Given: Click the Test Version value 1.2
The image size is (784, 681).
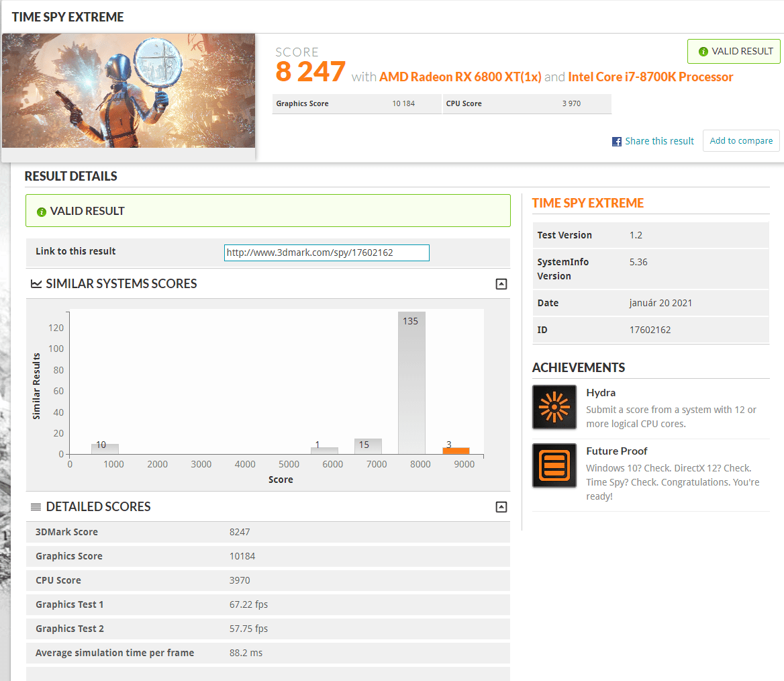Looking at the screenshot, I should 636,235.
